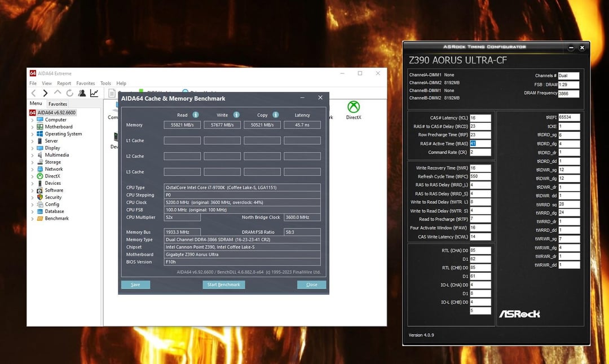Click the Report page icon in toolbar

(x=112, y=93)
